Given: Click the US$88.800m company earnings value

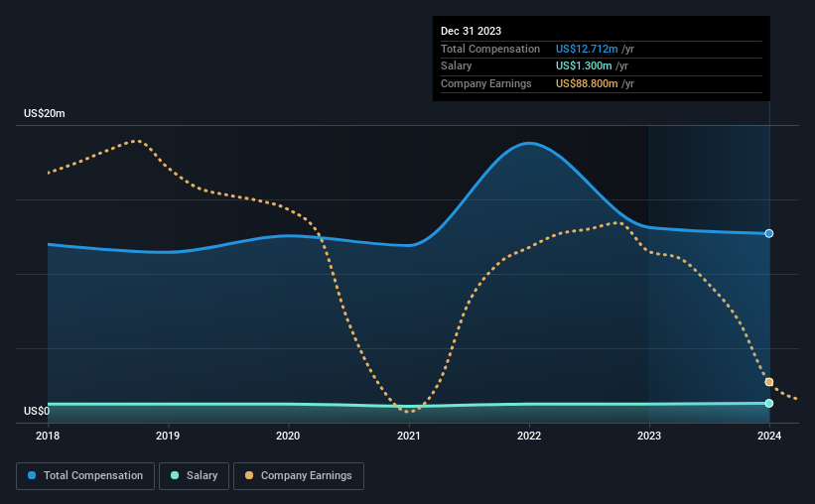Looking at the screenshot, I should pos(587,83).
